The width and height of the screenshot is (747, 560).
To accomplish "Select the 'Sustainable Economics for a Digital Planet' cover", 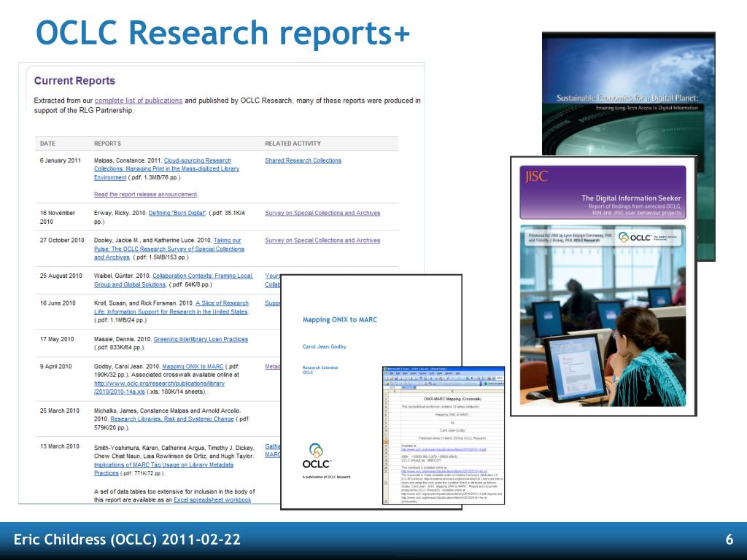I will pyautogui.click(x=628, y=94).
